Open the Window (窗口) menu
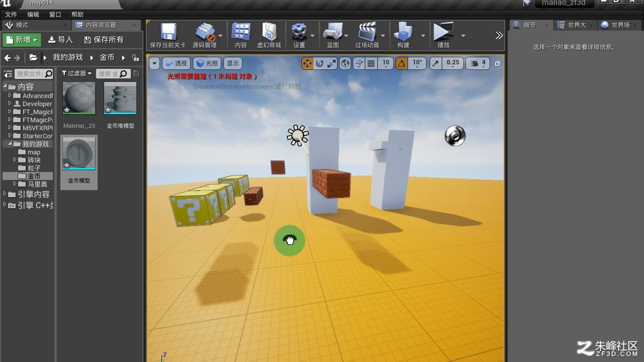 [x=55, y=15]
